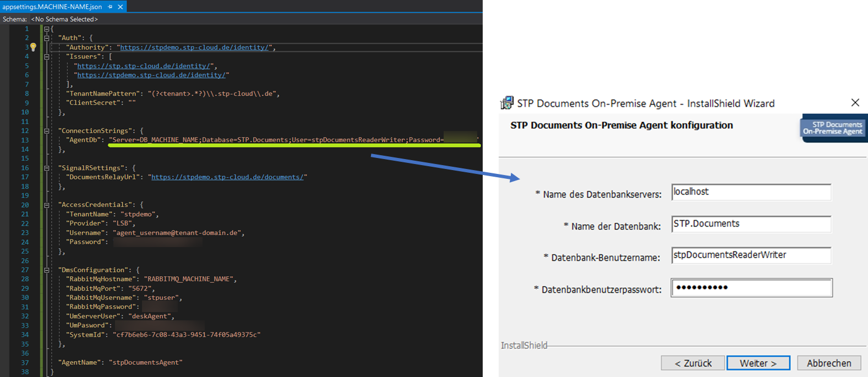Open the stpdemo issuer link on line 6
This screenshot has height=377, width=868.
pos(151,75)
